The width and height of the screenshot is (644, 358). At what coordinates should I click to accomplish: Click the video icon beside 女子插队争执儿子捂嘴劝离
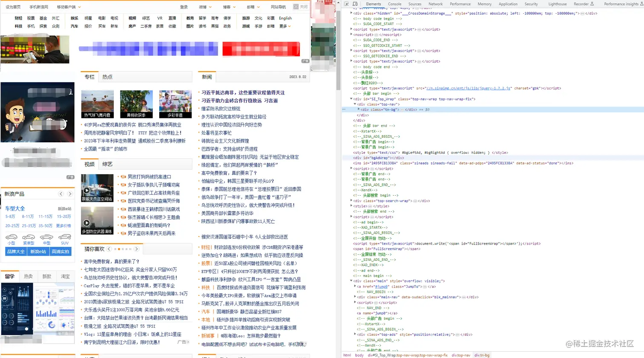pos(123,185)
